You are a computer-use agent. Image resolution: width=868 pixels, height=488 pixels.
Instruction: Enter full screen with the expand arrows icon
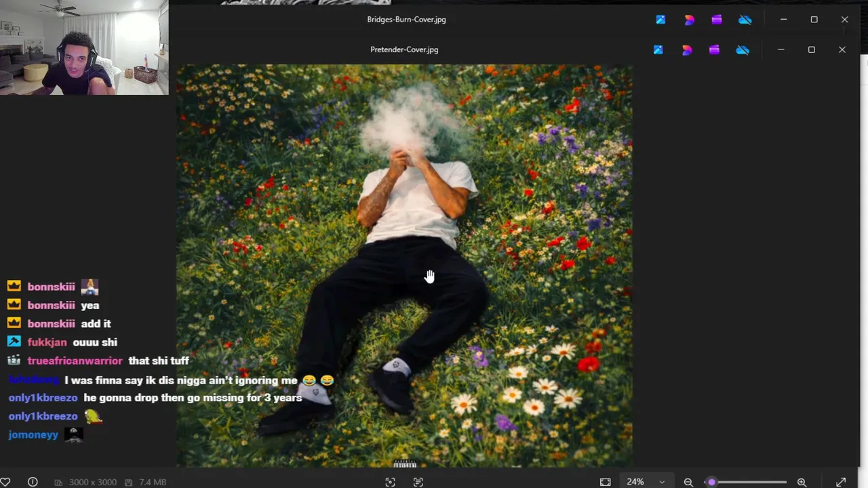coord(841,482)
